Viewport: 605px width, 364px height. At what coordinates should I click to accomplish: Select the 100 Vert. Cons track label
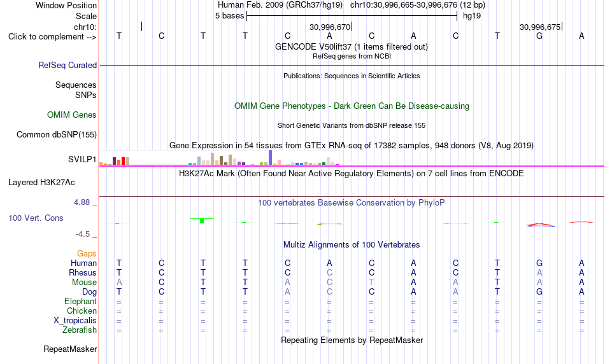point(36,218)
